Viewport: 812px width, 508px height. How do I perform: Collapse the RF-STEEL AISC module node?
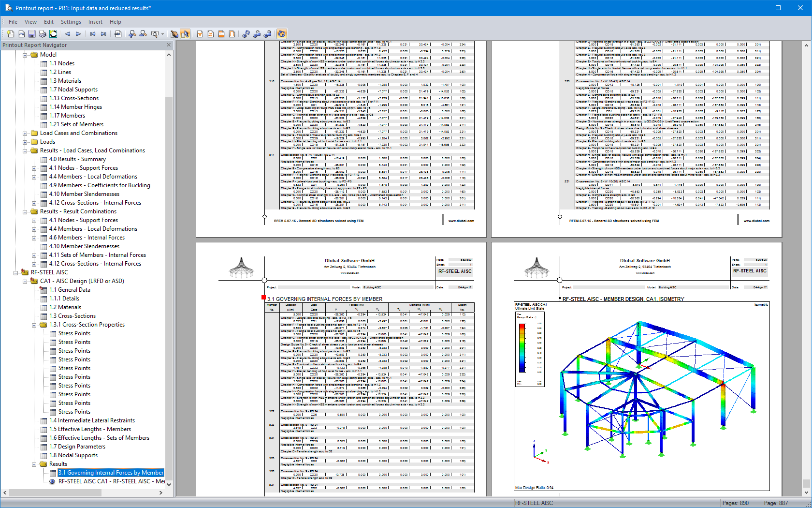click(15, 272)
